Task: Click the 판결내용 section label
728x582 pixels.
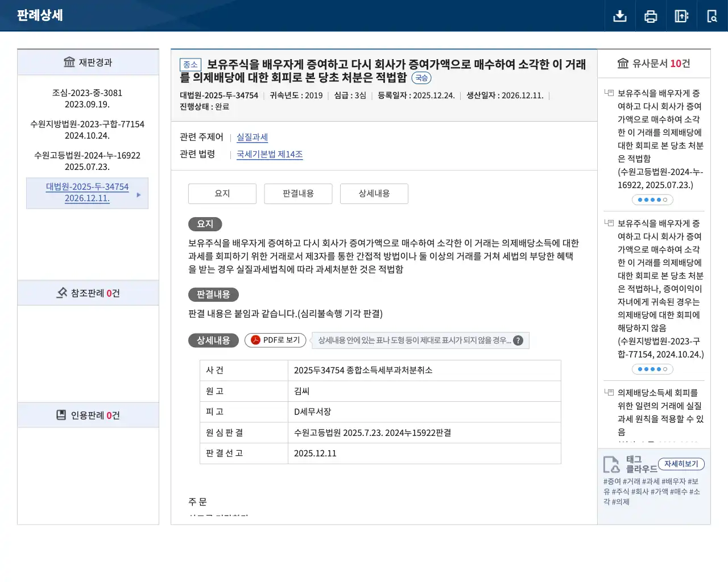Action: (213, 294)
